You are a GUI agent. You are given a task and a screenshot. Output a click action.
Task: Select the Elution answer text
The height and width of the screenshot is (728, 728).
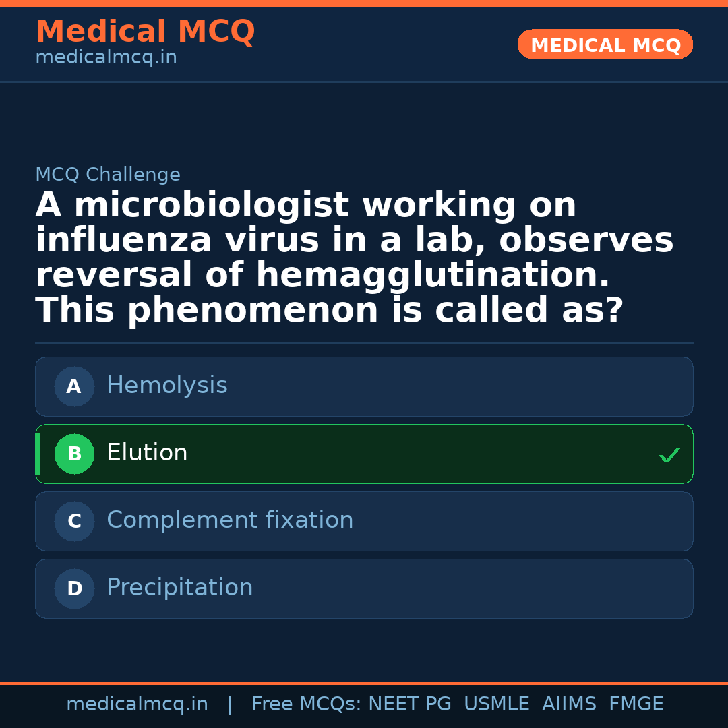[147, 453]
